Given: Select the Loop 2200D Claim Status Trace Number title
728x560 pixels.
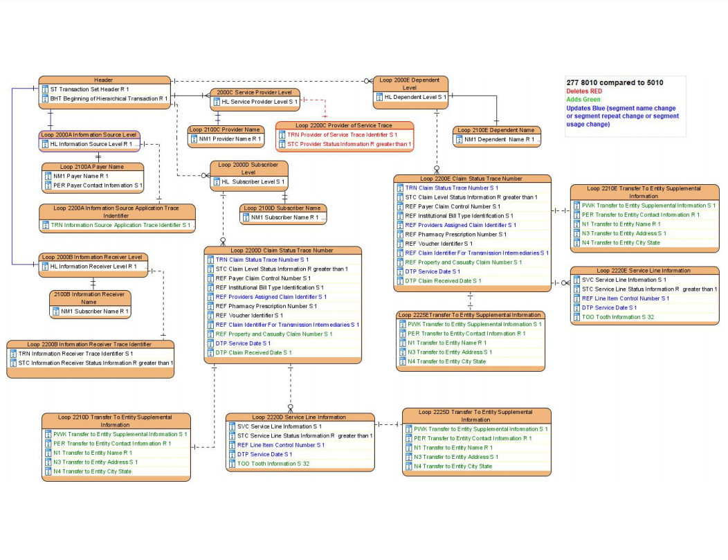Looking at the screenshot, I should coord(282,251).
